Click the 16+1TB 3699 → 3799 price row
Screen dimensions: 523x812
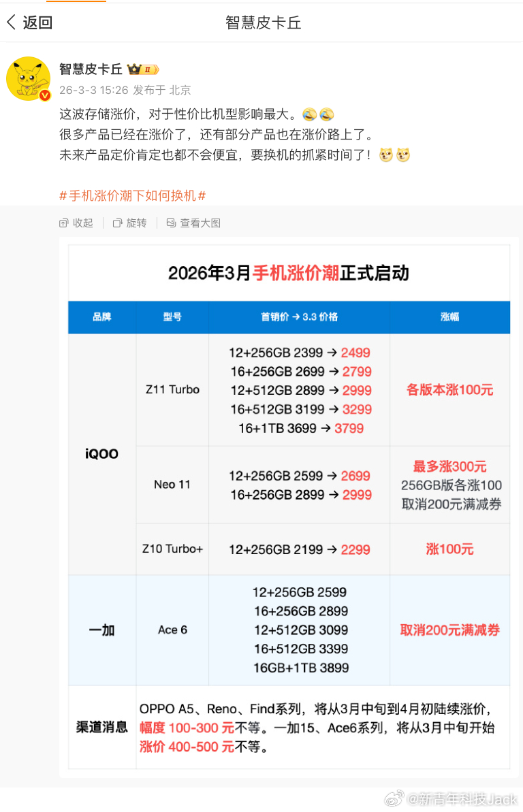301,428
